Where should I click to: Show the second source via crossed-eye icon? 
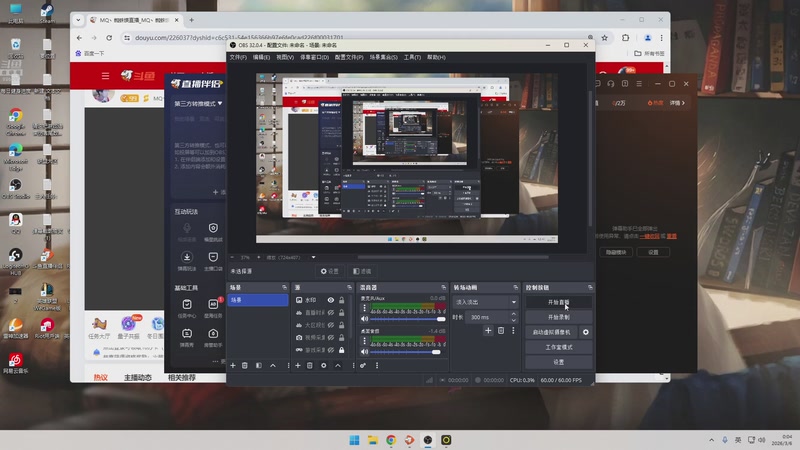(331, 313)
